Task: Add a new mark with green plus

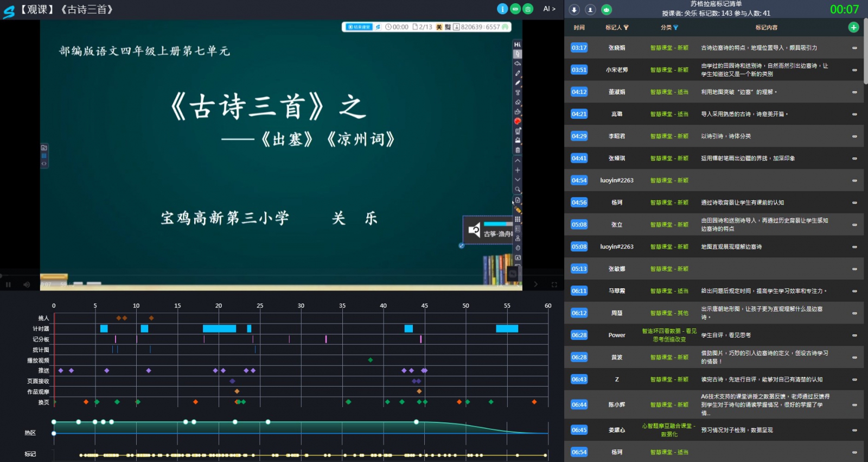Action: [x=853, y=27]
